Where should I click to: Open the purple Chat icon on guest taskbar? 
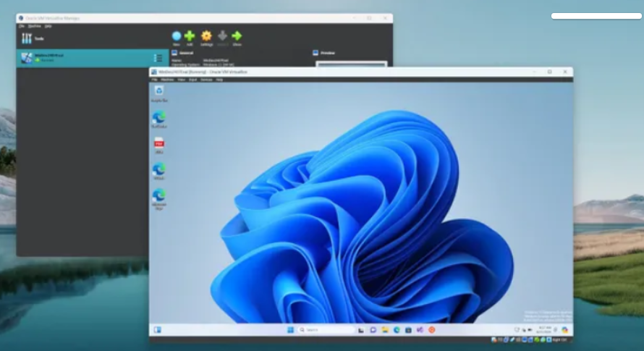coord(373,329)
